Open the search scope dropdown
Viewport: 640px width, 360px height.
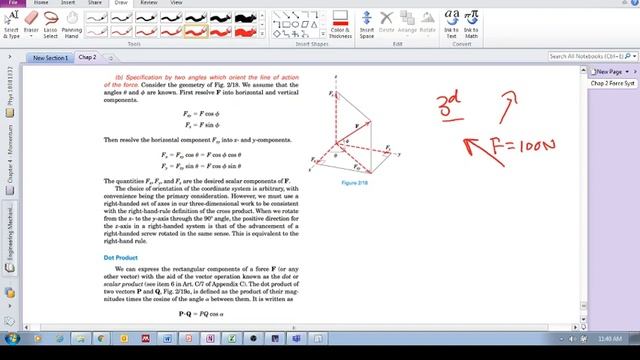[635, 56]
